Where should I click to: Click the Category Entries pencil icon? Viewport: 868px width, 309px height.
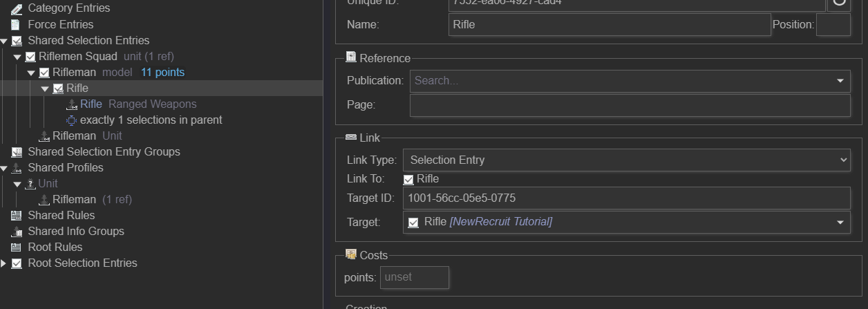click(x=17, y=8)
